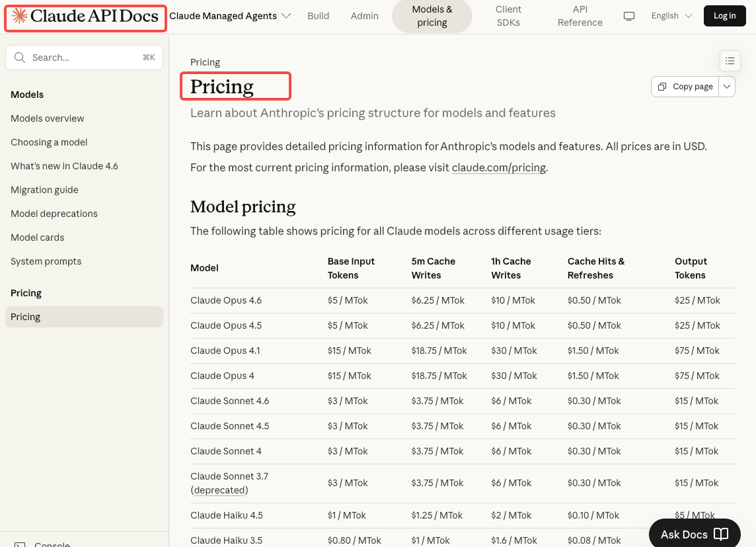Click Opus 4 5m cache $18.75 / MTok
The image size is (756, 547).
tap(439, 376)
